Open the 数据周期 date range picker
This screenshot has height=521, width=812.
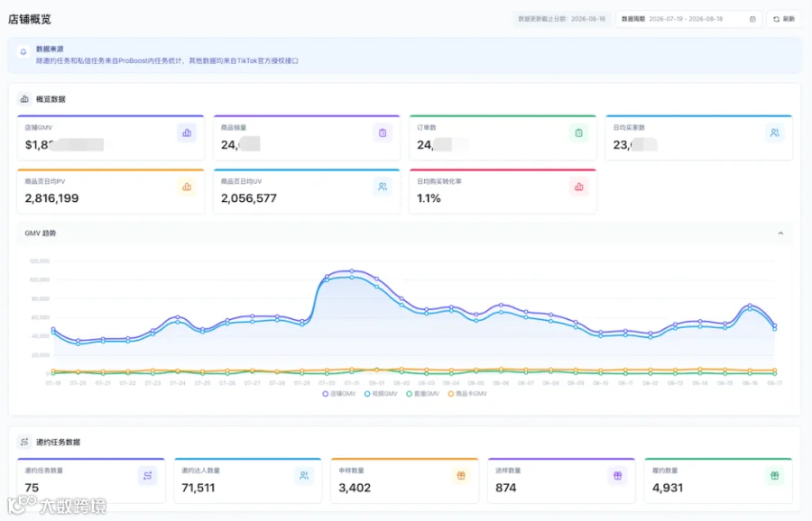(688, 19)
